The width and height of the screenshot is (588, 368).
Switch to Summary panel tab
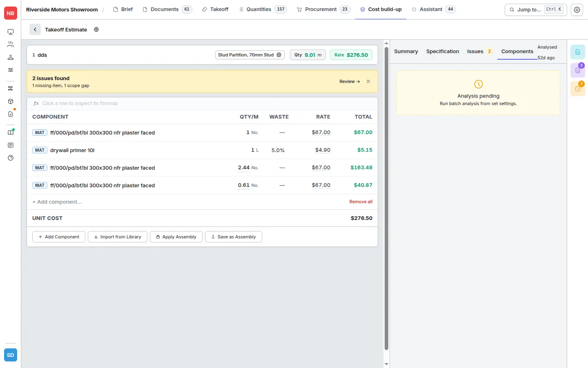tap(406, 52)
